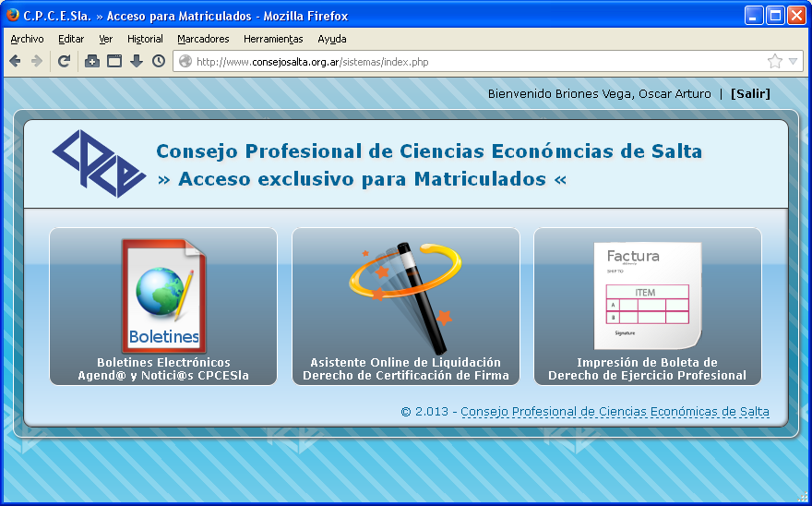Open the history clock icon

tap(159, 61)
